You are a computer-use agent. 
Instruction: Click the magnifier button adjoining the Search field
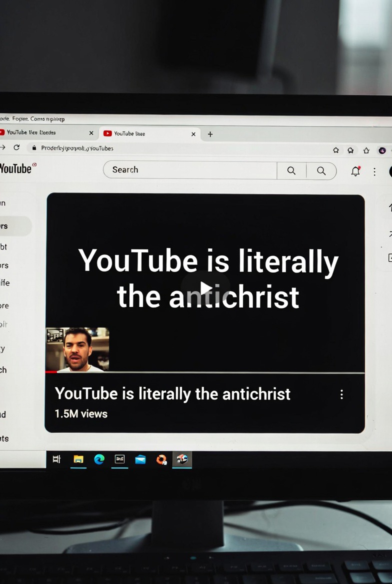tap(291, 170)
